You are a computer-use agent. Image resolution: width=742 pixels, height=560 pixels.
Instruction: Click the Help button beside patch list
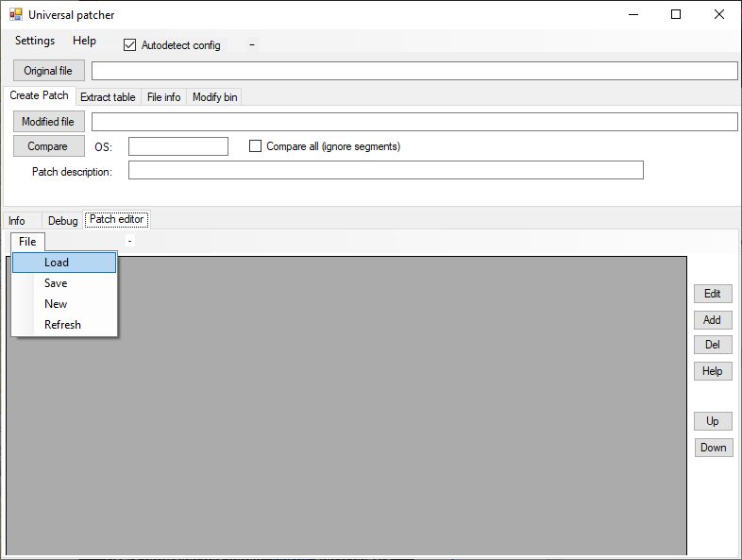click(713, 371)
